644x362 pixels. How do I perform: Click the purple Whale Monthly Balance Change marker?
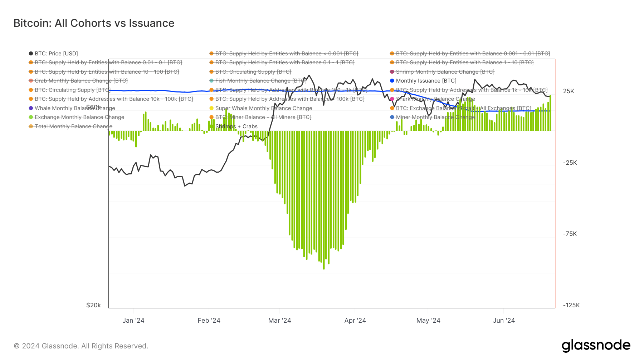[31, 108]
